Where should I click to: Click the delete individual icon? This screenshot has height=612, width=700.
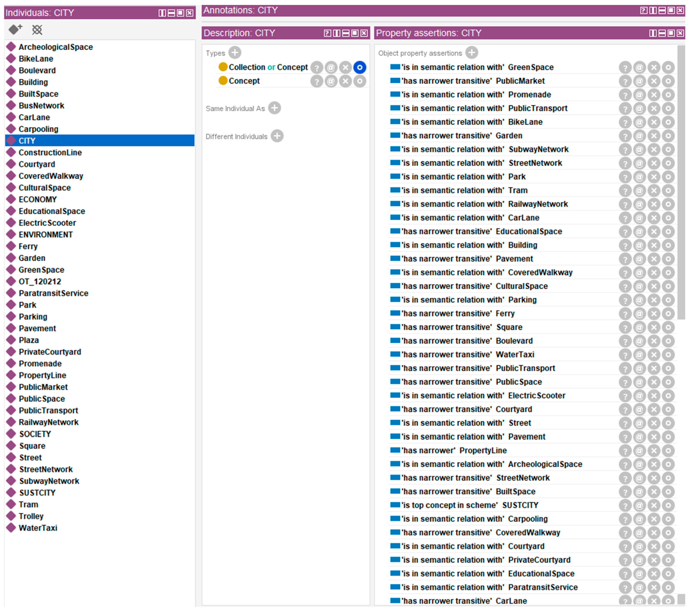[x=37, y=30]
